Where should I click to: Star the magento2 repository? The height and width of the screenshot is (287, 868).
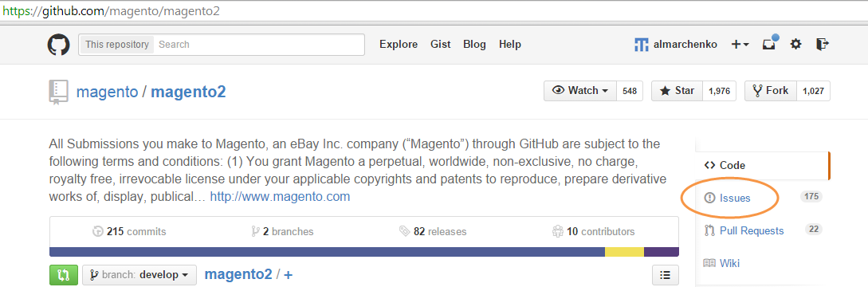click(x=677, y=91)
